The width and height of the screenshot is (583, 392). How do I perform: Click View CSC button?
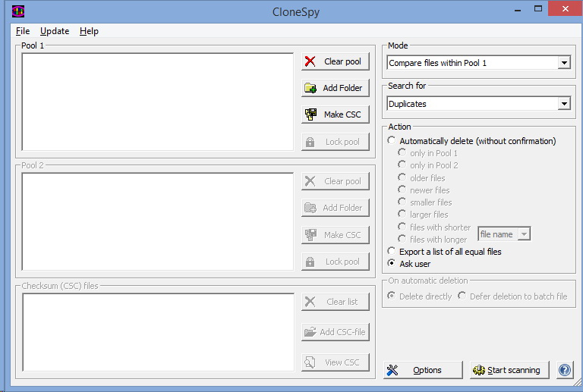pyautogui.click(x=336, y=362)
